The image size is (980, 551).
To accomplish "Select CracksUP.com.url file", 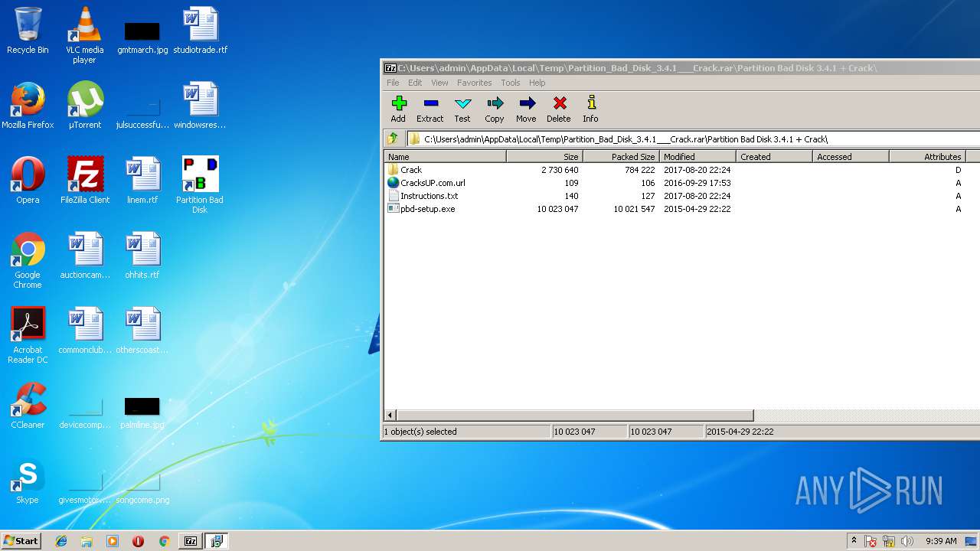I will click(681, 183).
